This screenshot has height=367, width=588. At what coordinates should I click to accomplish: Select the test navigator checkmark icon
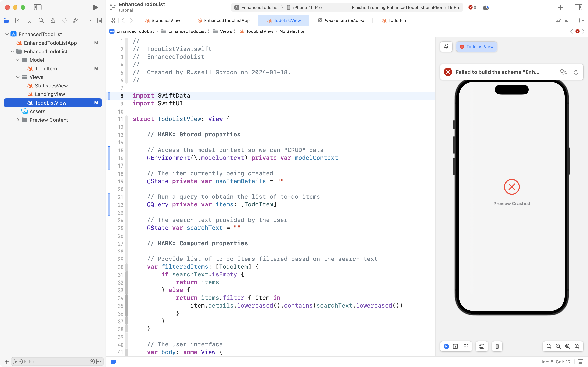coord(64,20)
